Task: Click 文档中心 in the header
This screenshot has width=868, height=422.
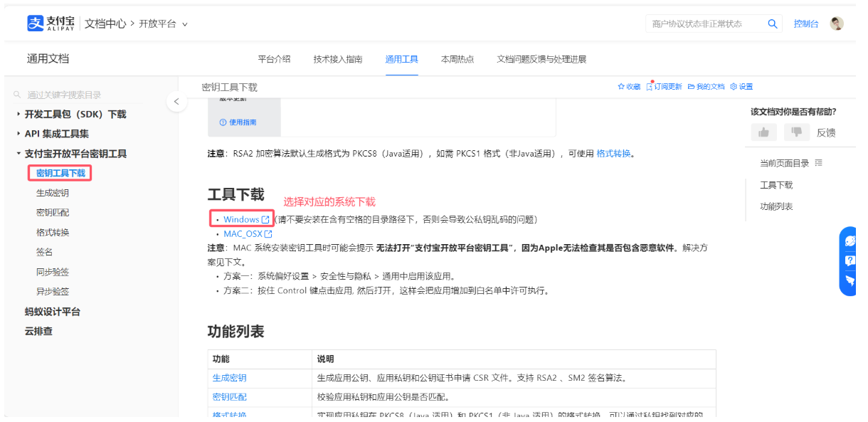Action: point(105,23)
